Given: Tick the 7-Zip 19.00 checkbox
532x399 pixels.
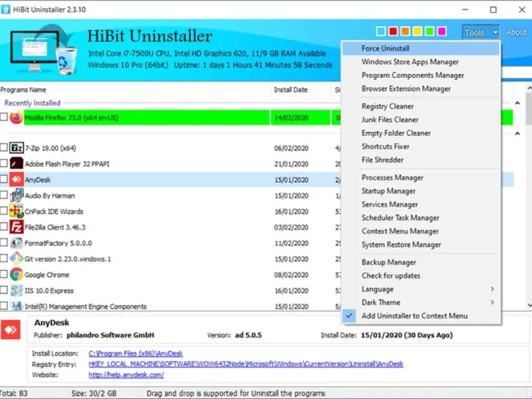Looking at the screenshot, I should point(4,147).
